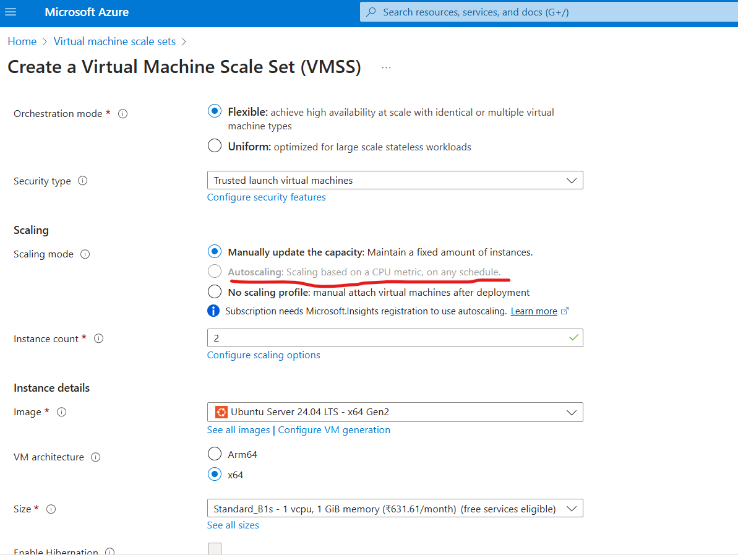The height and width of the screenshot is (560, 738).
Task: Show info tooltip for Size
Action: pyautogui.click(x=51, y=509)
